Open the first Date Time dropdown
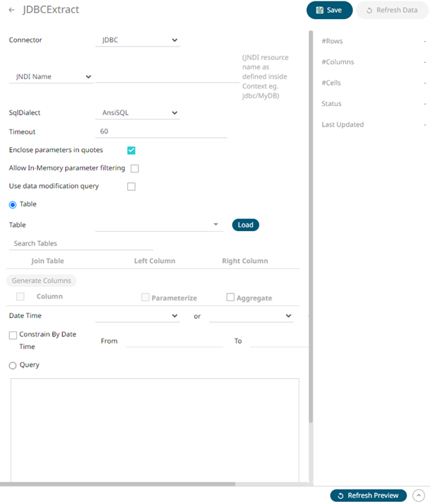 pos(136,316)
